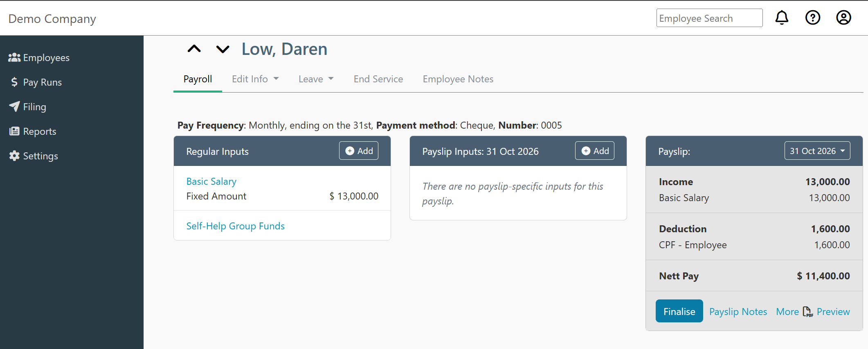Open the notifications bell

(x=782, y=18)
